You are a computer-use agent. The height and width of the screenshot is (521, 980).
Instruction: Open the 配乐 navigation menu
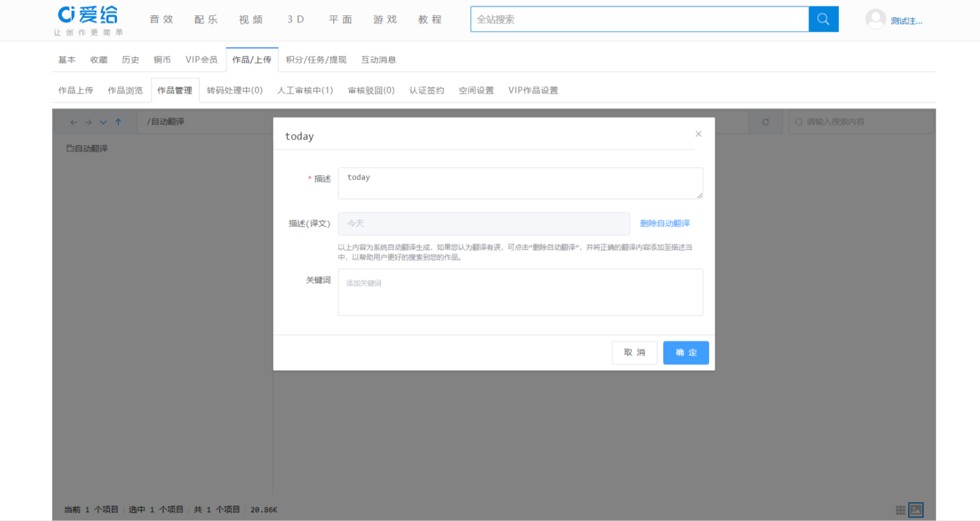(206, 20)
